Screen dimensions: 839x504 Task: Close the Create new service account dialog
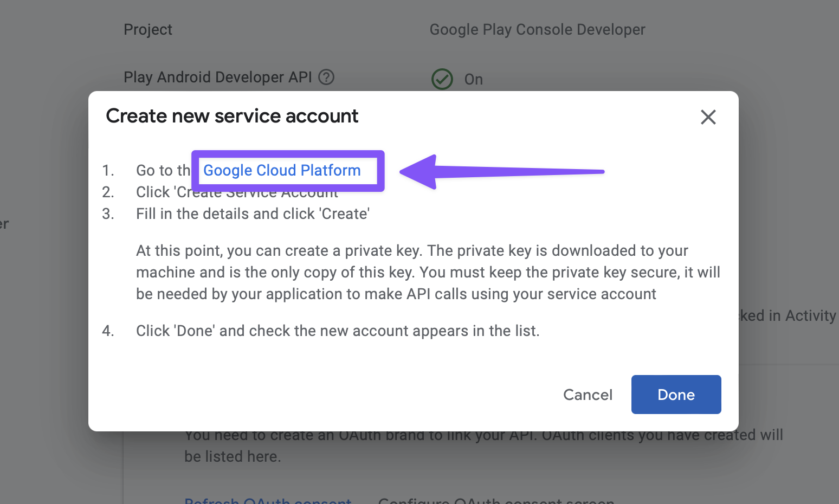click(x=708, y=117)
